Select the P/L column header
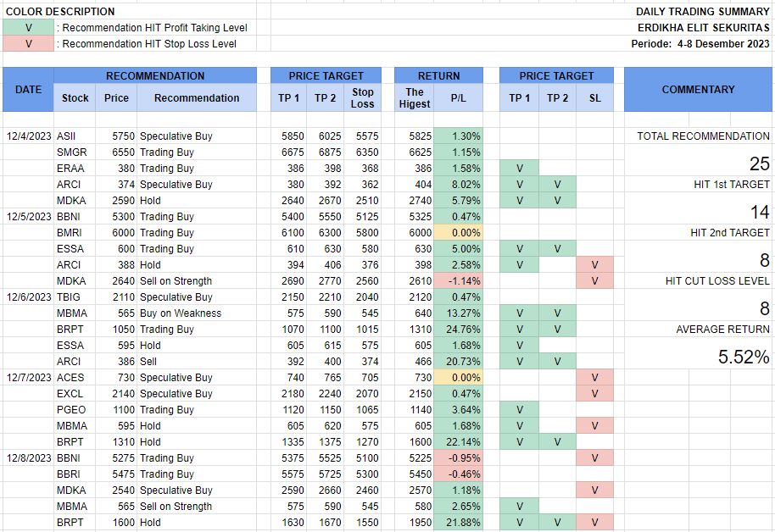This screenshot has height=532, width=775. (458, 98)
